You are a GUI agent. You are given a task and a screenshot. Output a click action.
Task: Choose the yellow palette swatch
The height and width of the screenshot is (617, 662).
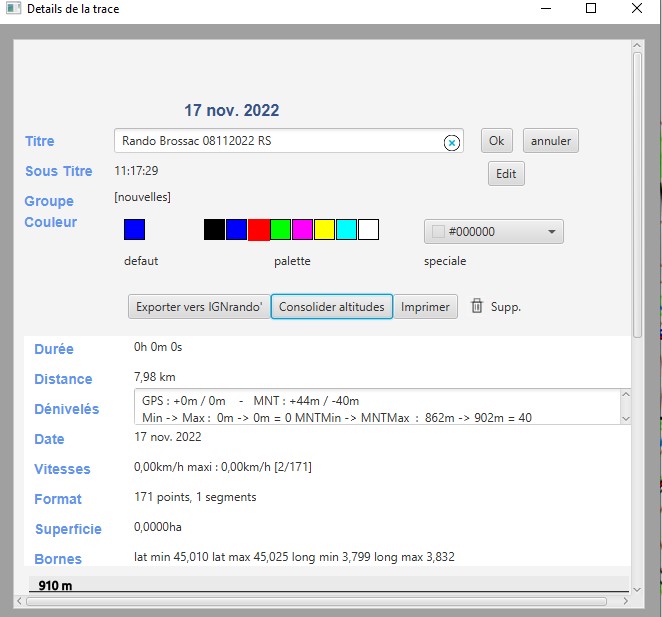tap(324, 230)
